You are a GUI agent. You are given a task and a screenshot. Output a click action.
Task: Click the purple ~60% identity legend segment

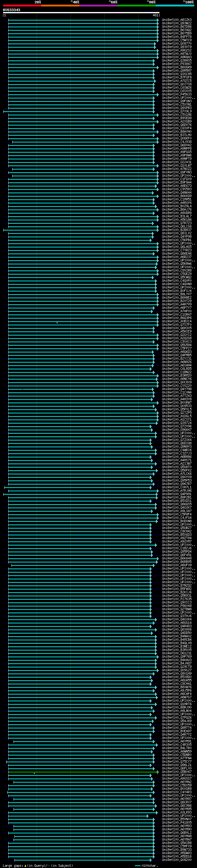tap(98, 6)
